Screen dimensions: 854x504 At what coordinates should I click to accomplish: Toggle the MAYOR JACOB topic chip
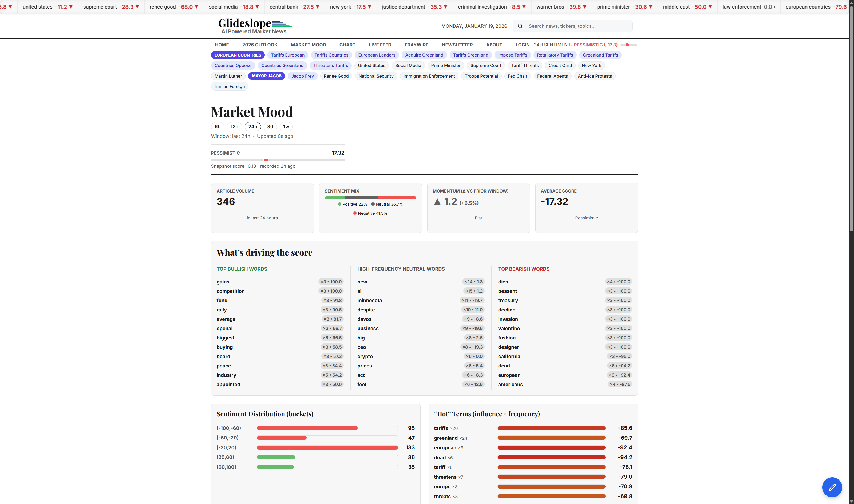tap(266, 76)
